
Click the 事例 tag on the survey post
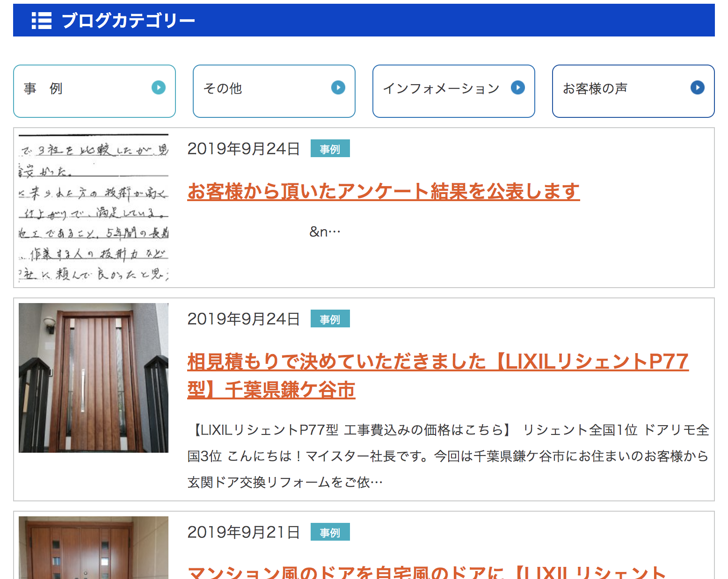pyautogui.click(x=330, y=149)
